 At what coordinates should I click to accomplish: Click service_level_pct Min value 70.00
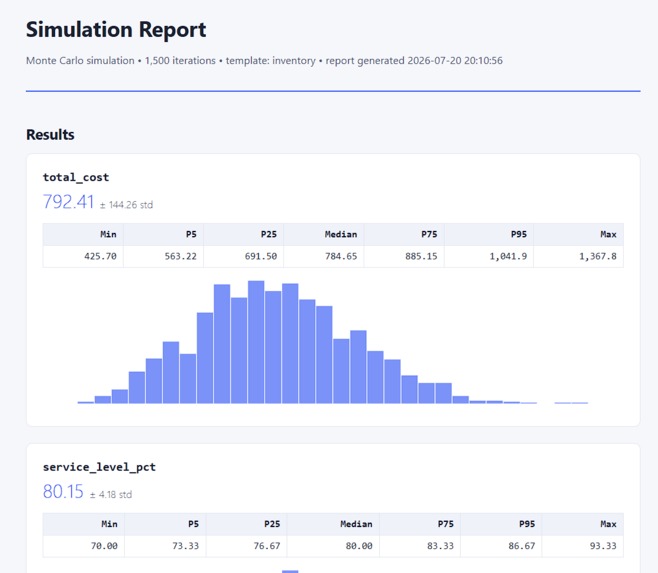tap(104, 546)
